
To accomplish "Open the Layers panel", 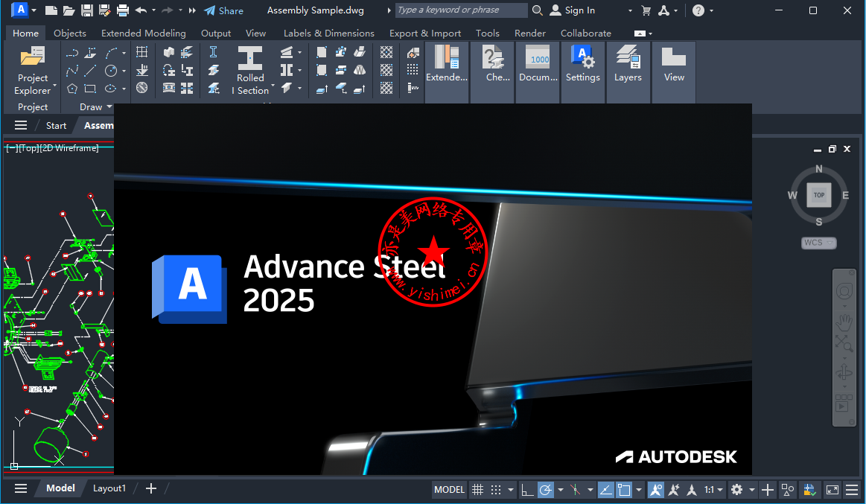I will 628,63.
